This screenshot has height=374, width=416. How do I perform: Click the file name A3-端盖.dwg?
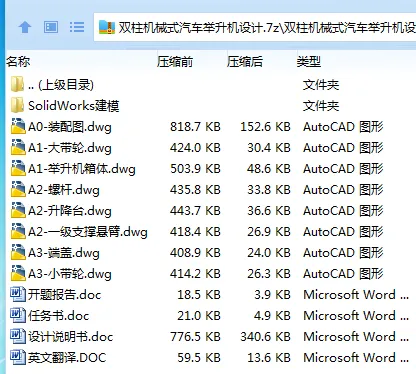pyautogui.click(x=64, y=253)
